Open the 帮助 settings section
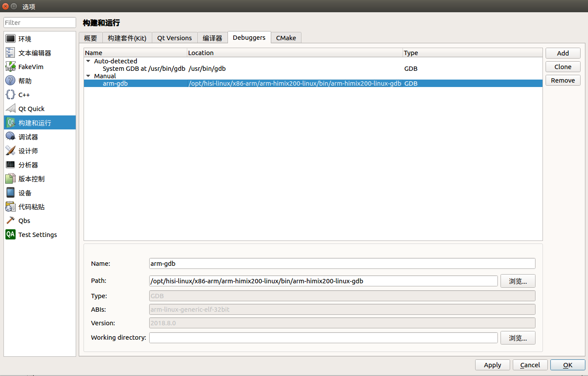The image size is (588, 376). (24, 80)
